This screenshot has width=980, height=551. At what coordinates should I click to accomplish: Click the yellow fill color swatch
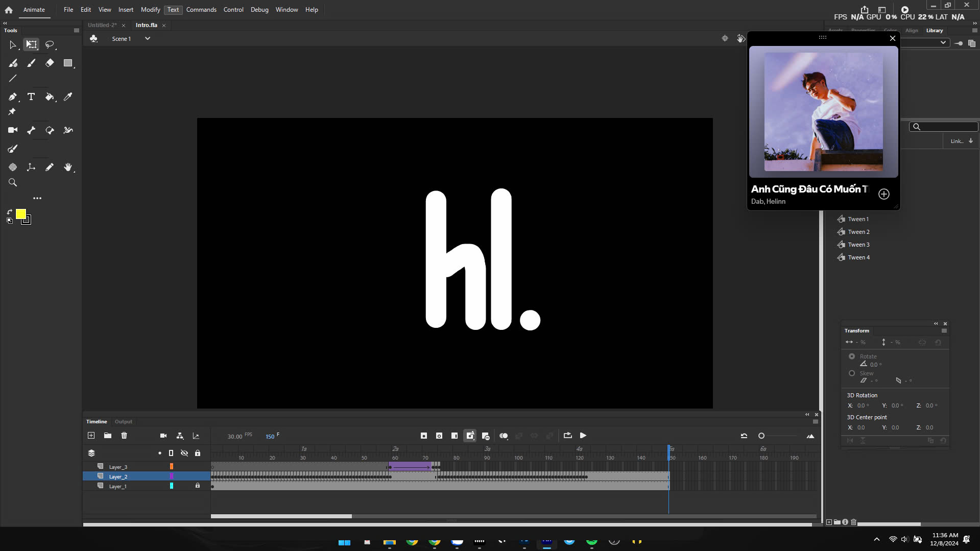pyautogui.click(x=21, y=214)
